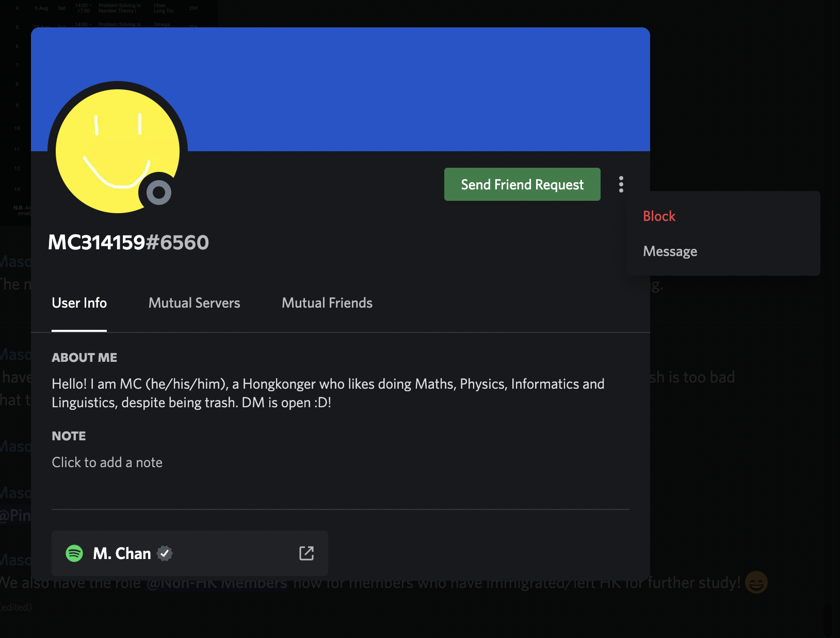Click the About Me bio text
840x638 pixels.
pos(328,393)
